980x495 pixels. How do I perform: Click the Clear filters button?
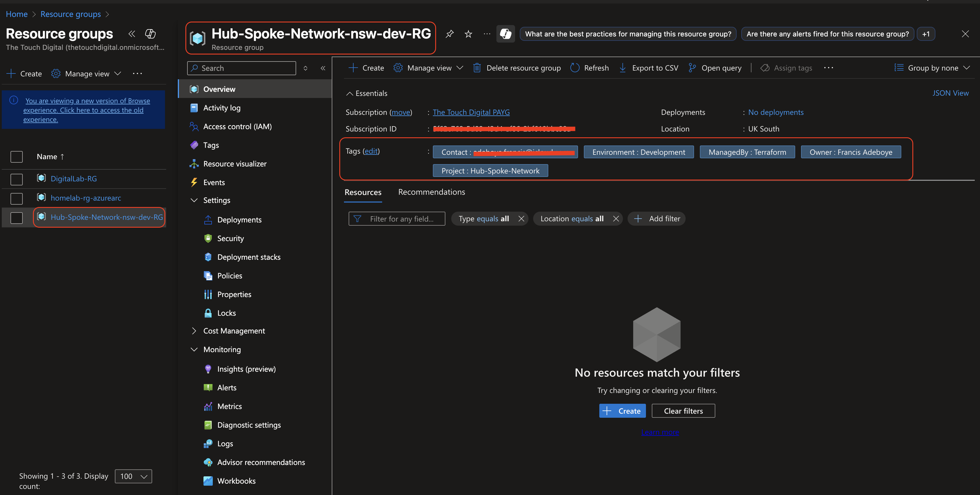[683, 410]
